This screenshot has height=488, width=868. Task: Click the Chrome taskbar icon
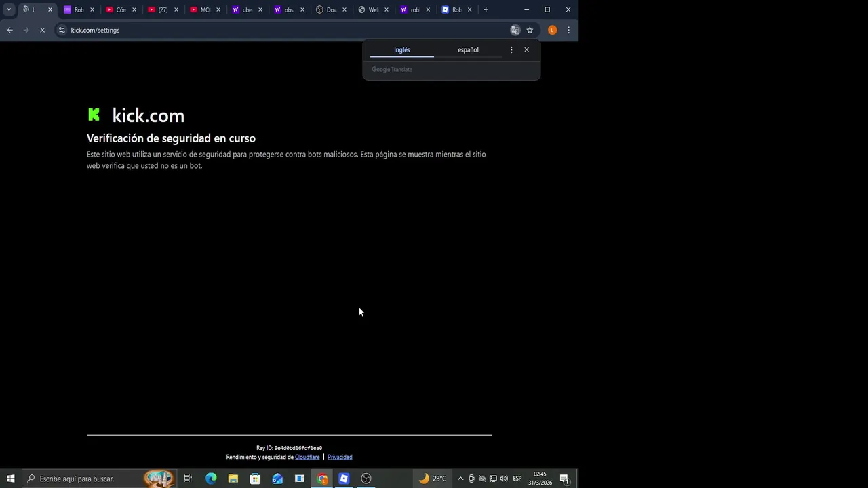(x=322, y=479)
